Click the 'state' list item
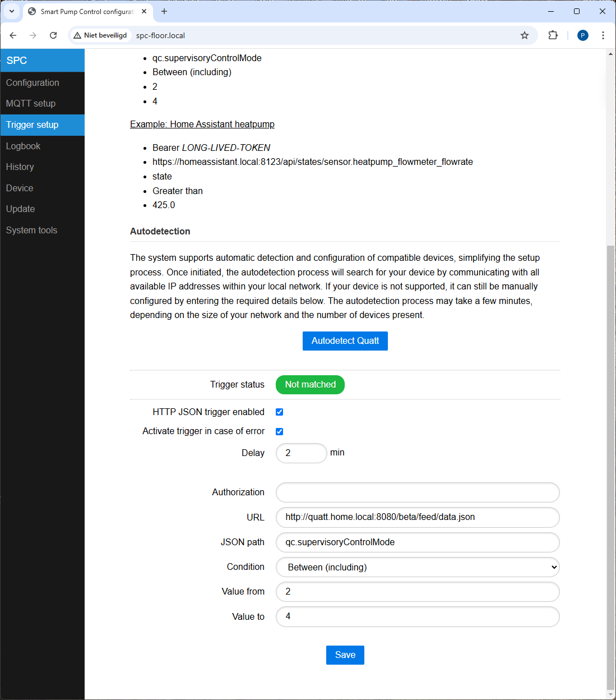616x700 pixels. point(162,177)
